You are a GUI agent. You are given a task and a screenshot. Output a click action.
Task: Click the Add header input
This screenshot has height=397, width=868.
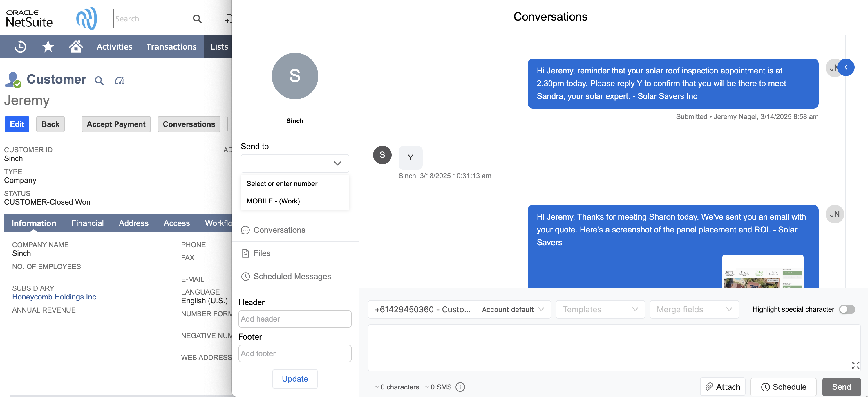pyautogui.click(x=295, y=319)
